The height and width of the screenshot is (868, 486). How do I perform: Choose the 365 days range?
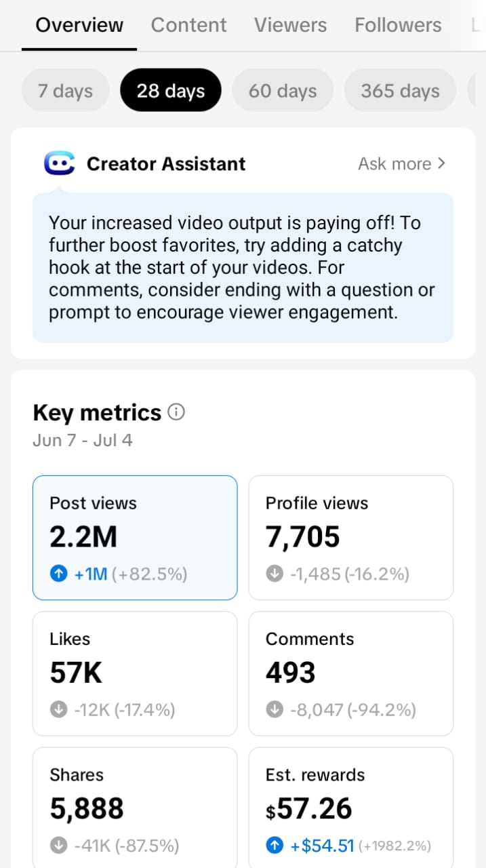400,90
